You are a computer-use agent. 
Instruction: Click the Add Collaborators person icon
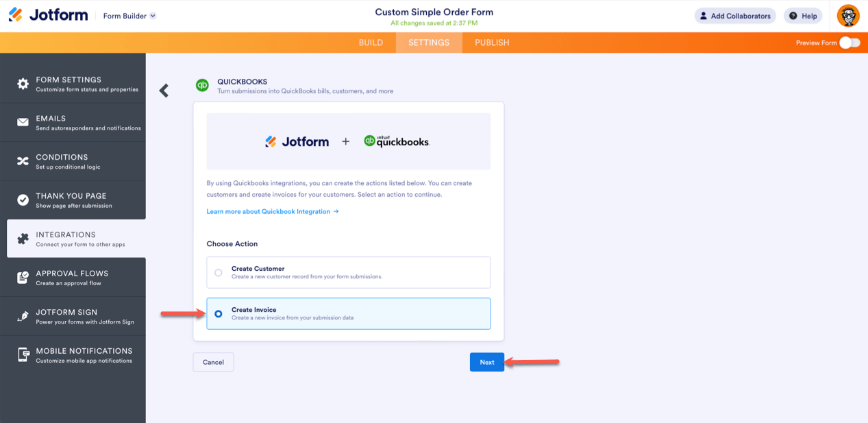(x=703, y=16)
